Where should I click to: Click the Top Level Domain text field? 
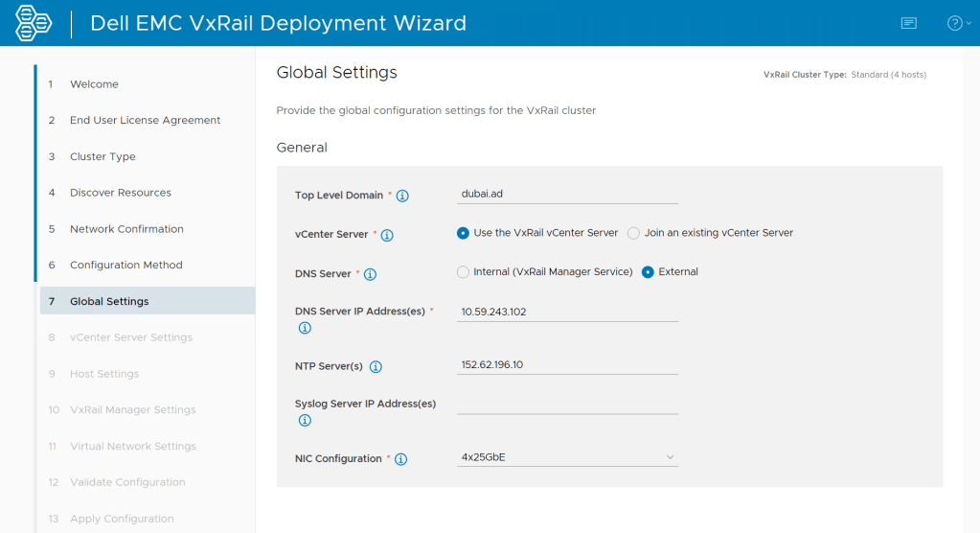(x=567, y=193)
